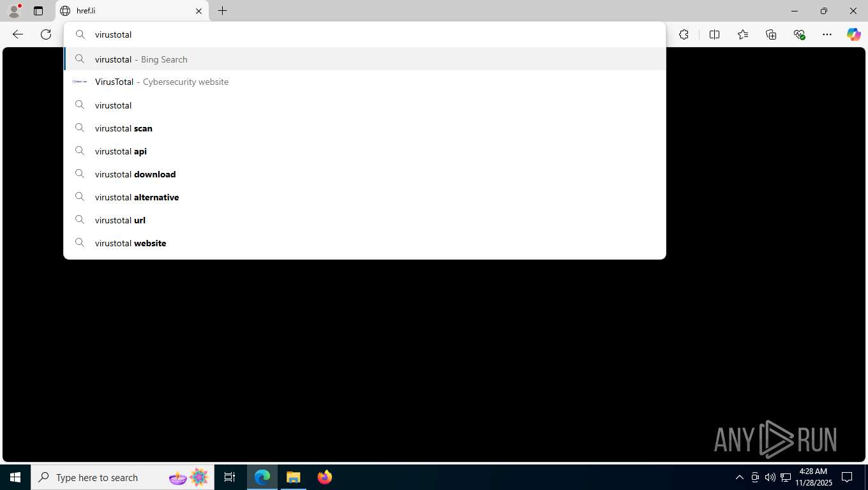Viewport: 868px width, 490px height.
Task: Choose the plain 'virustotal' suggestion
Action: (x=364, y=105)
